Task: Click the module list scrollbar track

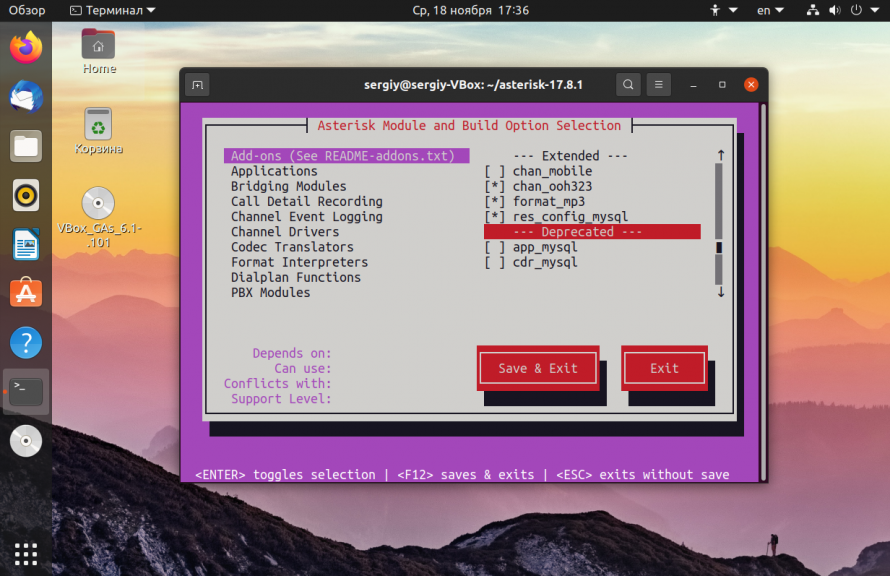Action: (x=719, y=224)
